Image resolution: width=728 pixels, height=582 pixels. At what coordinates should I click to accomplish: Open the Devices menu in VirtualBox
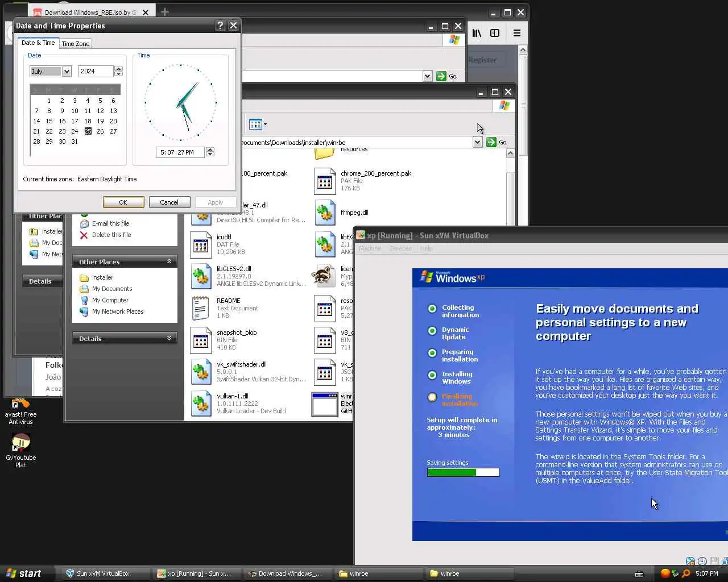(400, 248)
